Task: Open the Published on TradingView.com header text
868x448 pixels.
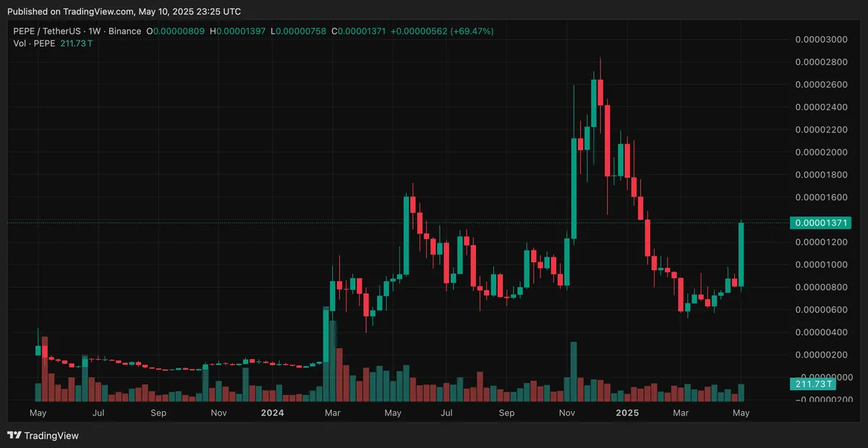Action: point(124,12)
